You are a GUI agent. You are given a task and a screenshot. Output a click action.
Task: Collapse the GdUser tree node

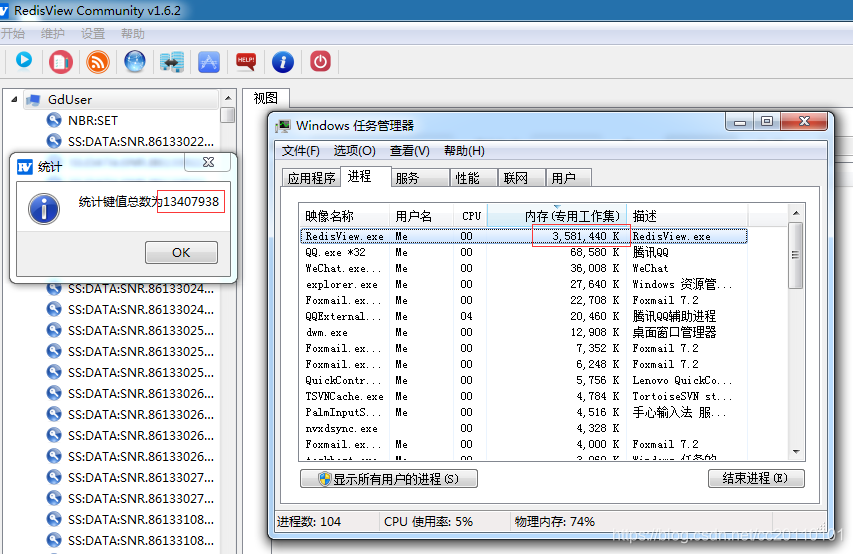click(14, 100)
